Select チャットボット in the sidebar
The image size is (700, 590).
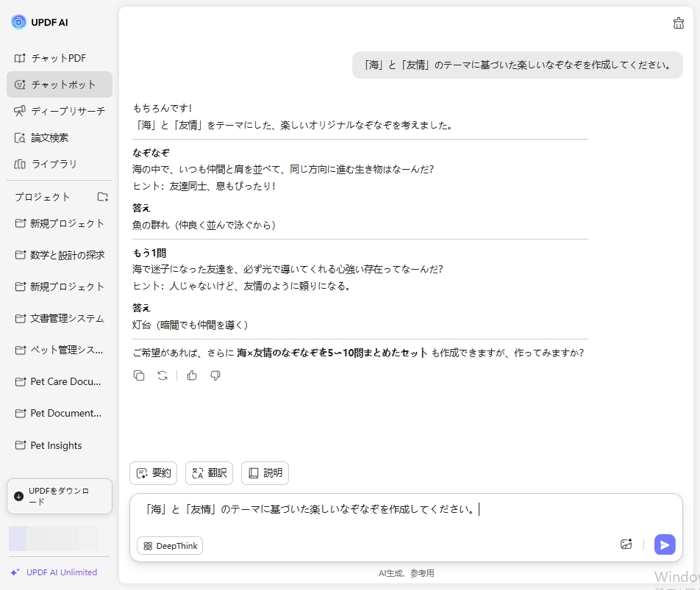pos(60,84)
